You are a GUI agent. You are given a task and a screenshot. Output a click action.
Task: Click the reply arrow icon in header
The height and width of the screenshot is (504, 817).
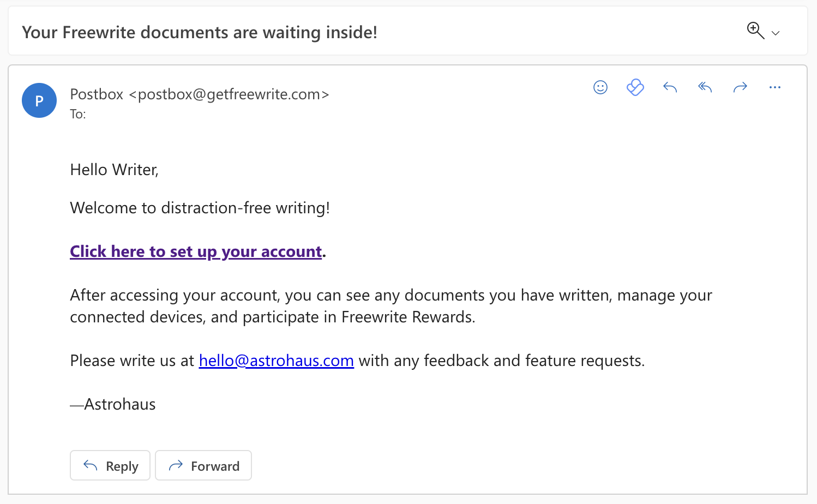pyautogui.click(x=670, y=87)
